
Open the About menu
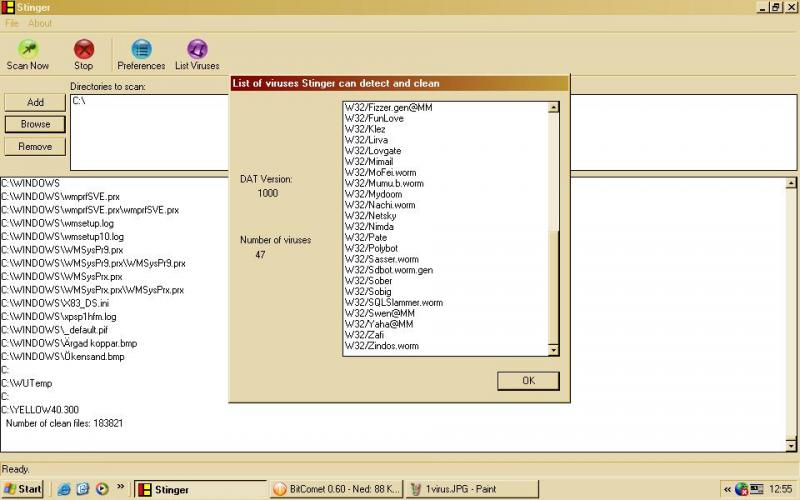[40, 23]
